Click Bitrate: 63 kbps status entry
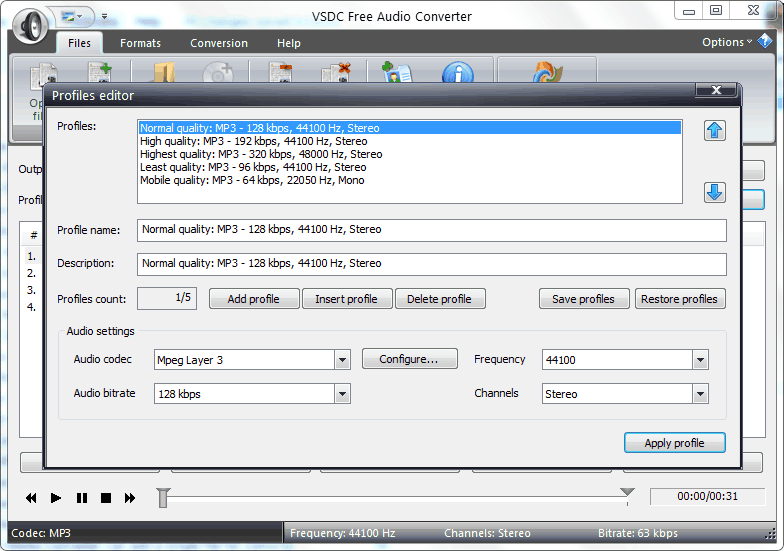Image resolution: width=784 pixels, height=551 pixels. tap(638, 533)
